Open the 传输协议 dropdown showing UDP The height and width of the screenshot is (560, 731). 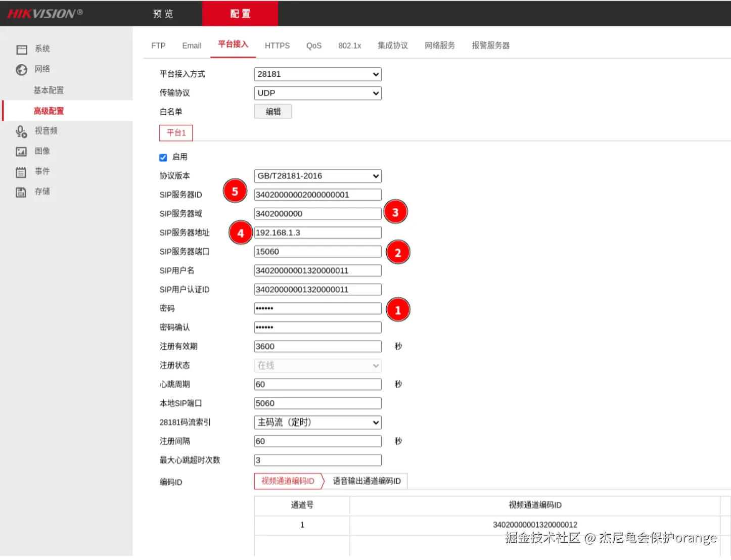[317, 93]
